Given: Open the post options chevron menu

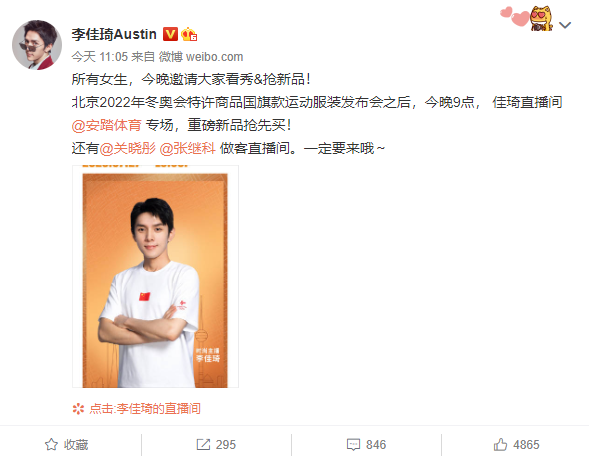Looking at the screenshot, I should point(565,25).
